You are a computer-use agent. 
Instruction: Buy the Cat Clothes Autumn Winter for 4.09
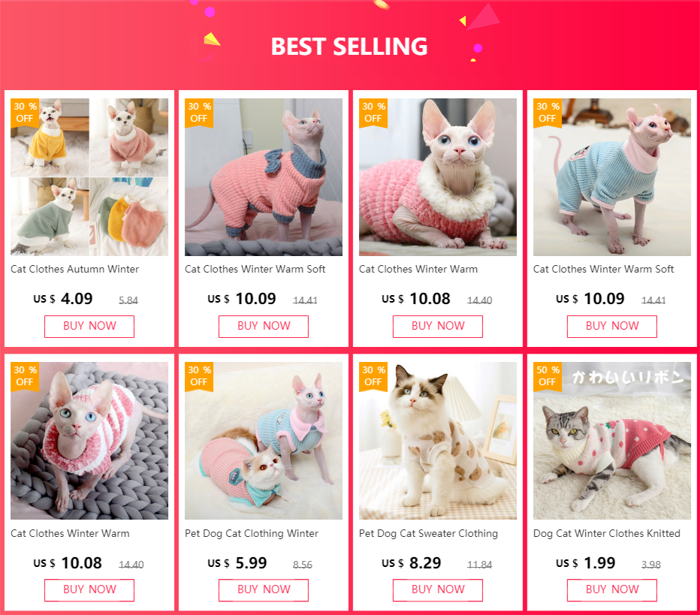[89, 326]
